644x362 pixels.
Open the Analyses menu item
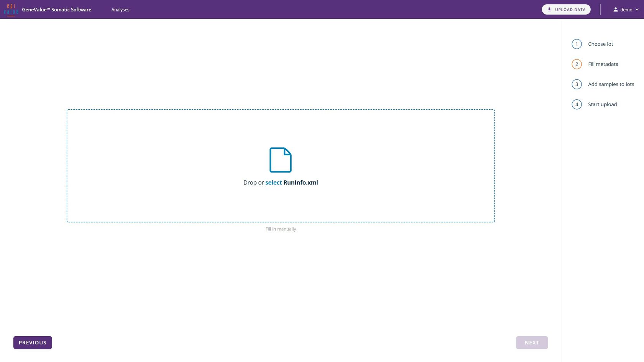pos(120,10)
